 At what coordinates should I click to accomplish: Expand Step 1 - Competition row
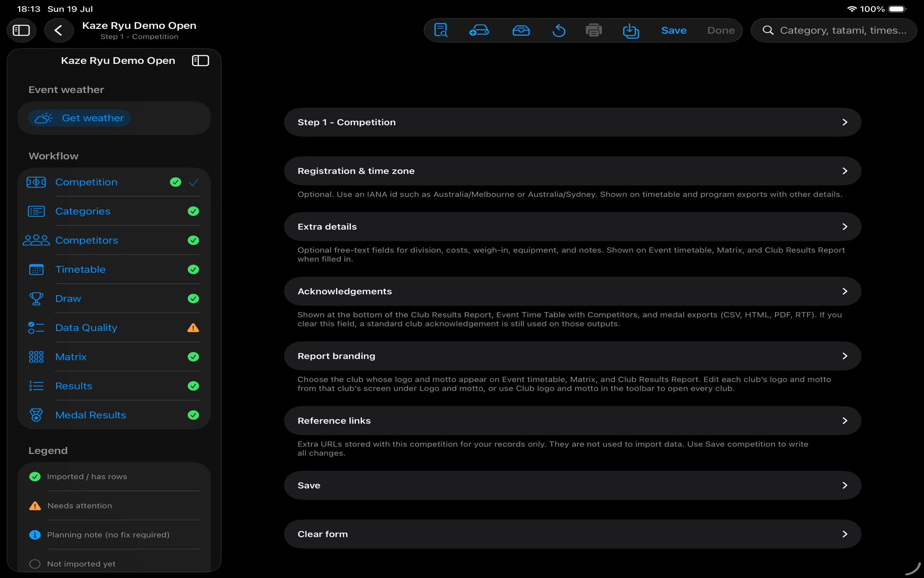coord(572,122)
